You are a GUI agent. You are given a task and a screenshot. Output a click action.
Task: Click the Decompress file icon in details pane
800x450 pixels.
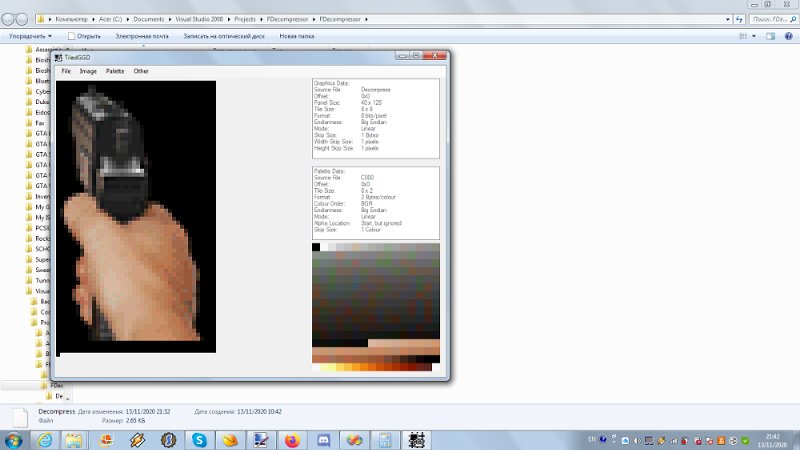pyautogui.click(x=20, y=417)
